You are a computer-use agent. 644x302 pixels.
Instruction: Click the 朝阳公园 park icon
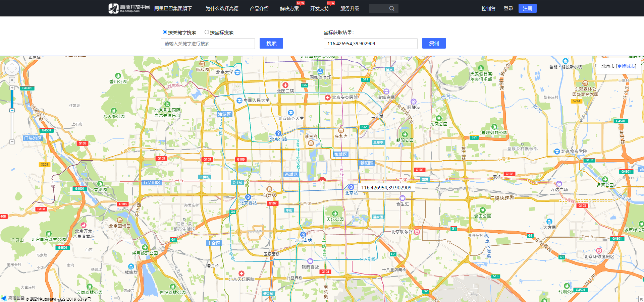405,134
